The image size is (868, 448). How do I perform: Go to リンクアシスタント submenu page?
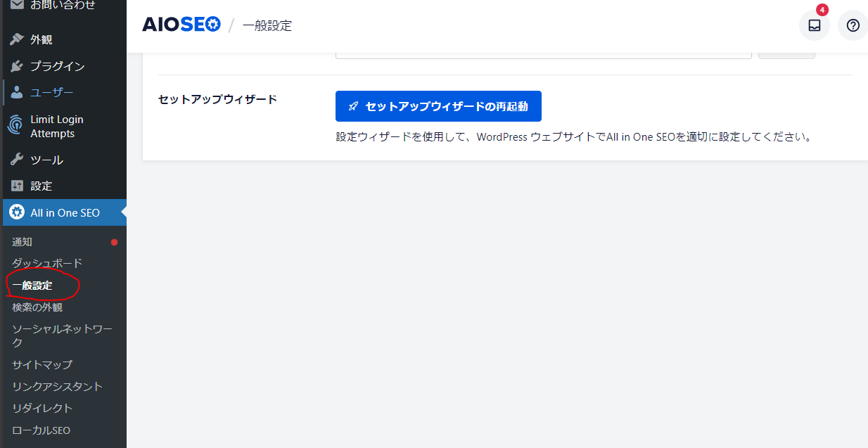tap(58, 386)
